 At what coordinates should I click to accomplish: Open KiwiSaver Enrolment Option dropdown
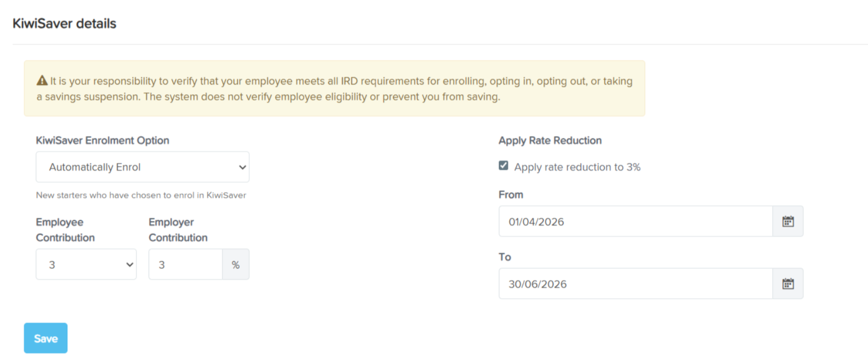click(x=142, y=167)
